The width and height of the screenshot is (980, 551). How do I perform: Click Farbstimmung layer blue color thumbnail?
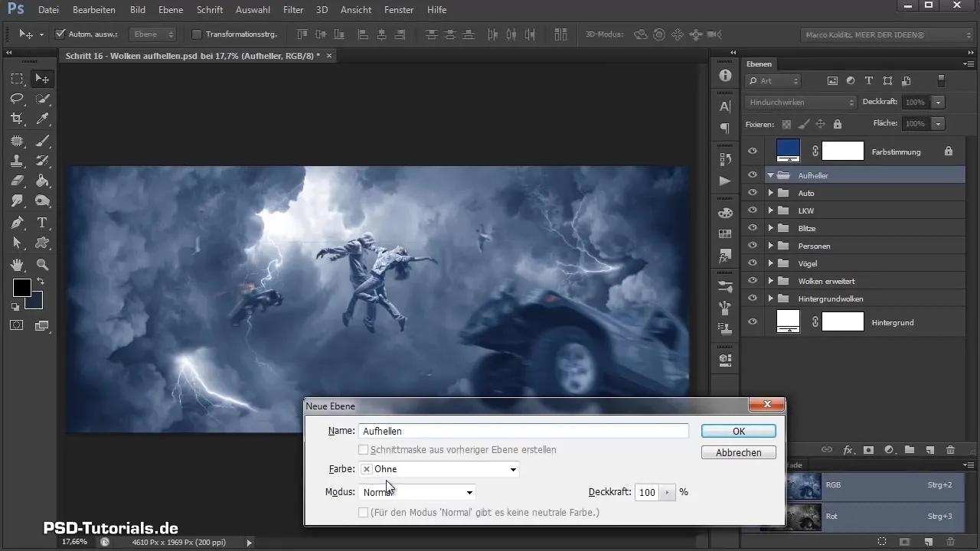(788, 151)
